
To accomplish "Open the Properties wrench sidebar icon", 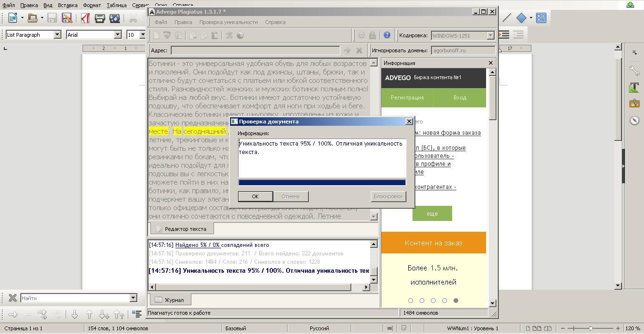I will point(634,71).
